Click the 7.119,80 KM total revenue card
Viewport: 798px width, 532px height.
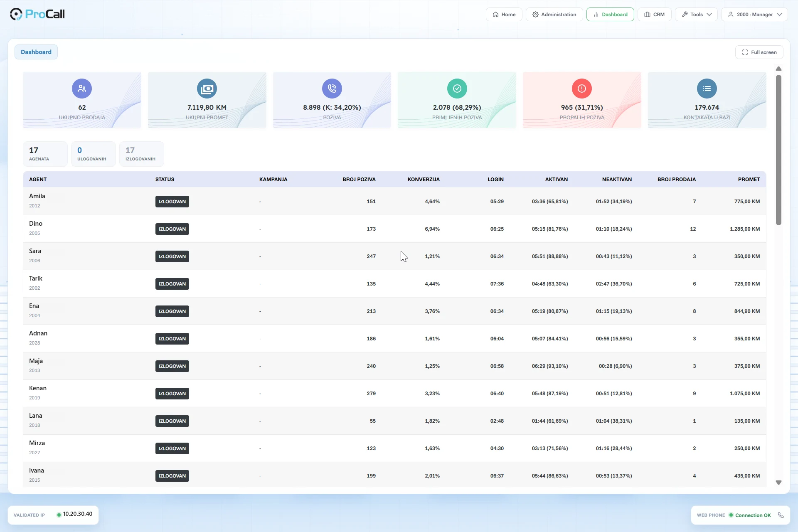click(x=207, y=100)
